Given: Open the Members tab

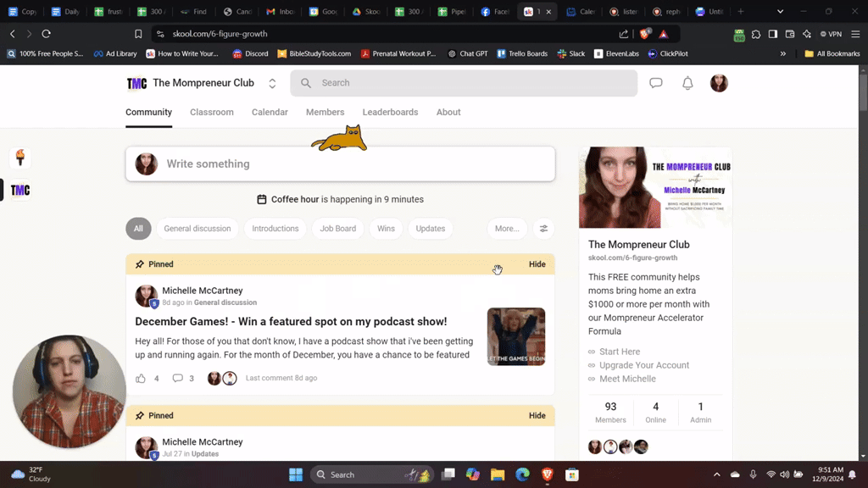Looking at the screenshot, I should coord(325,113).
